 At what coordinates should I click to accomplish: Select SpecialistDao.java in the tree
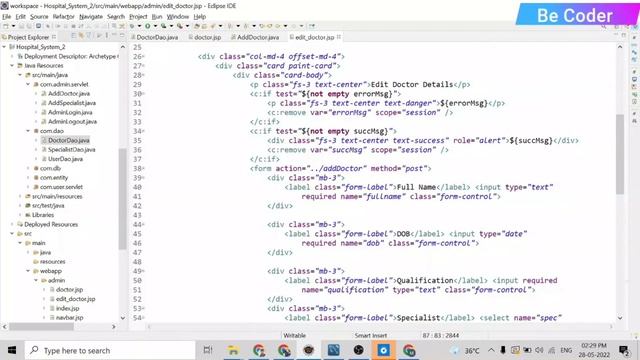pos(71,150)
